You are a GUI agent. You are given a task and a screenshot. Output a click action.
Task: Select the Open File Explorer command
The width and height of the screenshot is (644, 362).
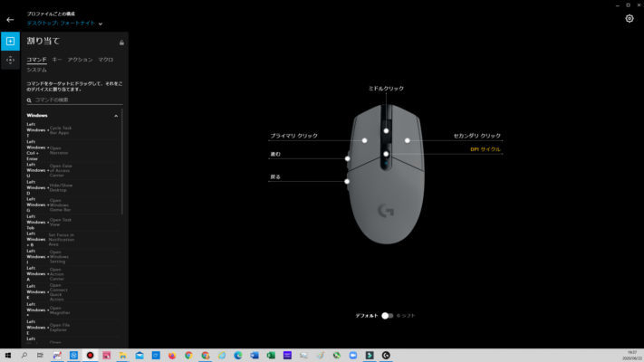(x=72, y=327)
